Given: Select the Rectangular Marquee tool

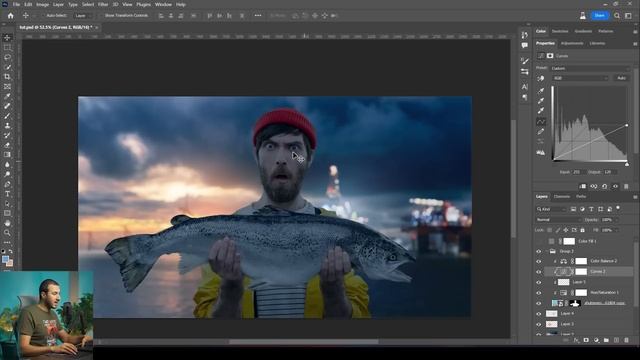Looking at the screenshot, I should [7, 47].
